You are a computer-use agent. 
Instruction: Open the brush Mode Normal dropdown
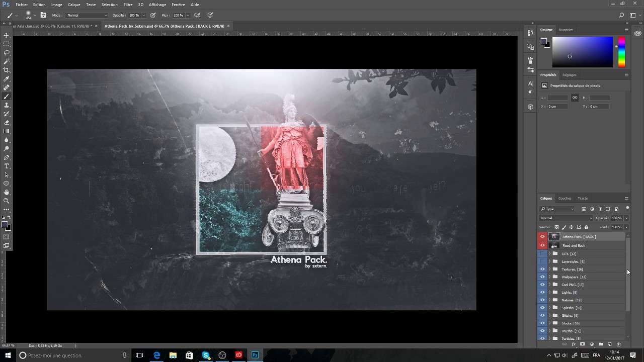tap(87, 15)
